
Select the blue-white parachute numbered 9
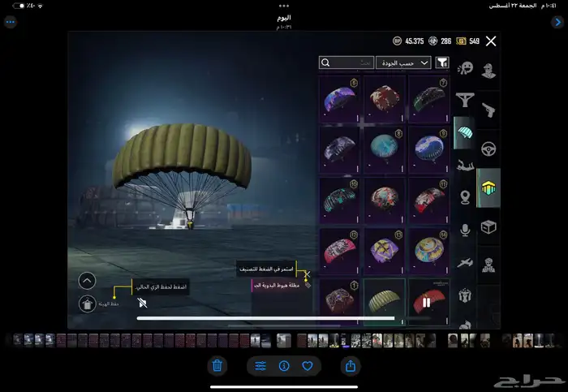[429, 149]
